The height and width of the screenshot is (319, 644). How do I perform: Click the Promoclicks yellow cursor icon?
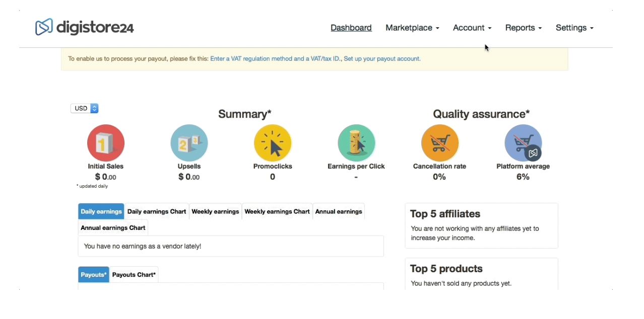pos(273,143)
